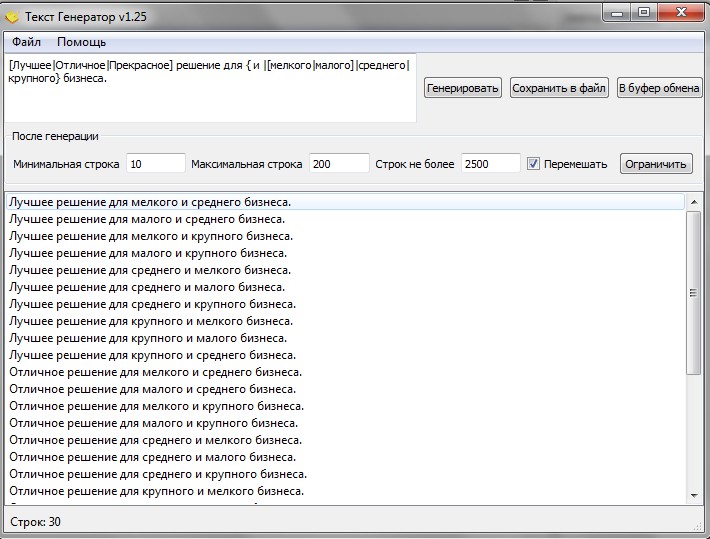Click inside the template text area
This screenshot has width=710, height=539.
click(210, 87)
